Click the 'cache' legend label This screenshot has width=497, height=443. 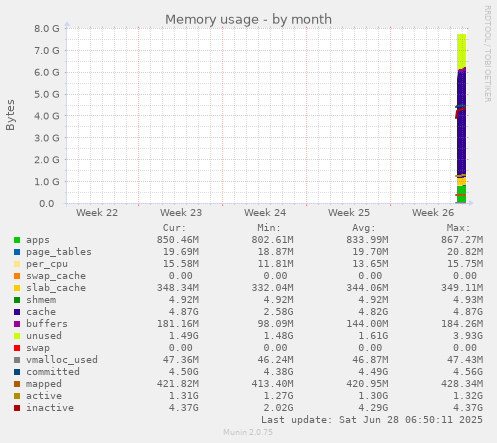41,312
